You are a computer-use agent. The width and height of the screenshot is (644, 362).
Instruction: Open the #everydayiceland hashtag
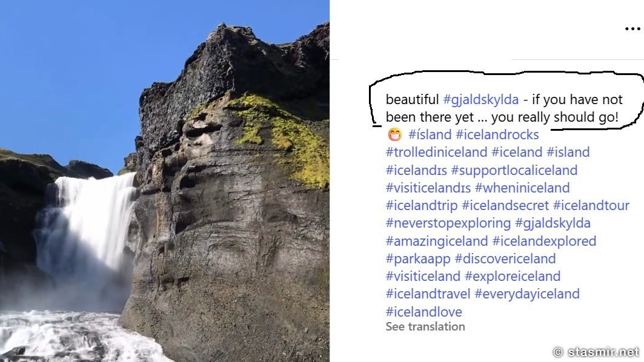tap(527, 294)
